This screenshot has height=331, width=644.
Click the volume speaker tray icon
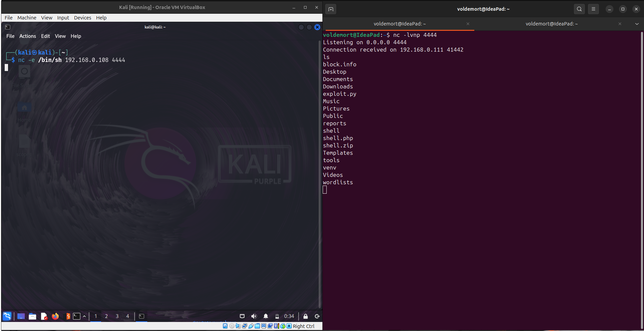coord(254,316)
